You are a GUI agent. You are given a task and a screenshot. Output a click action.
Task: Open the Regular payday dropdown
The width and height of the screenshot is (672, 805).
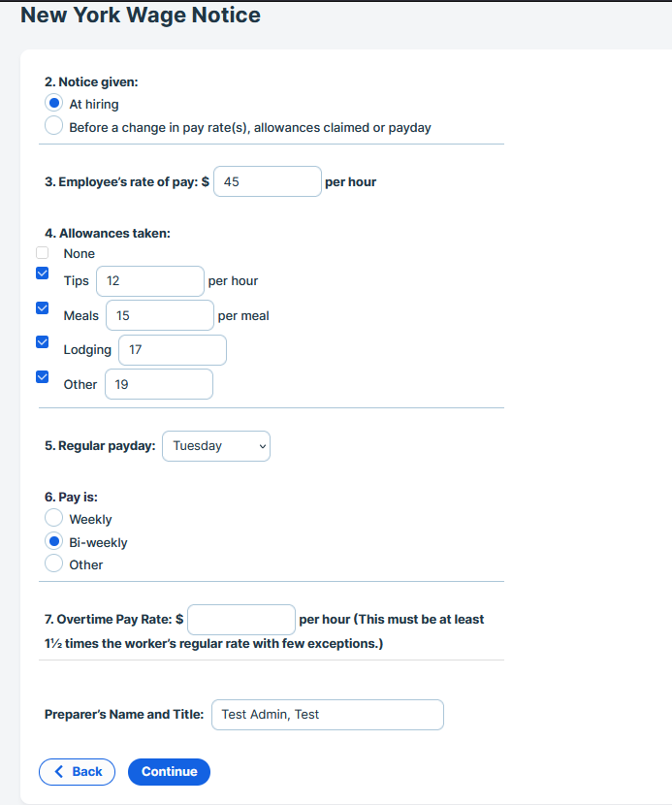point(216,445)
